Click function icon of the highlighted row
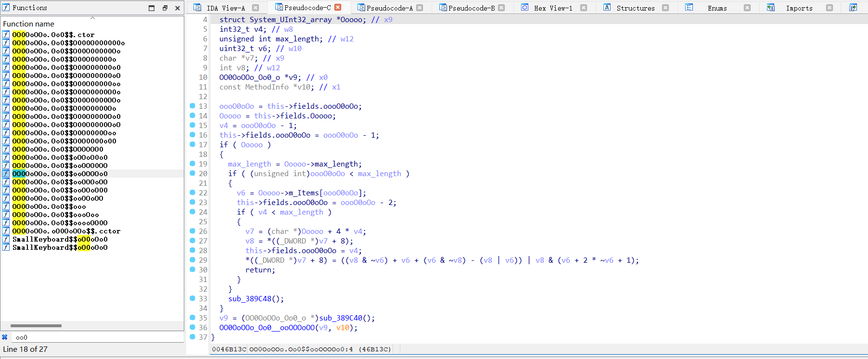The height and width of the screenshot is (359, 868). [6, 174]
